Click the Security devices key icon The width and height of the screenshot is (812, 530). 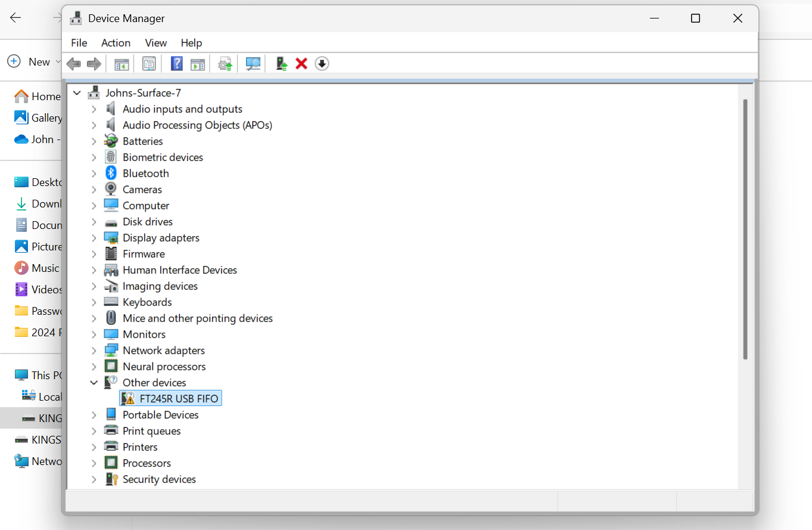[x=111, y=479]
